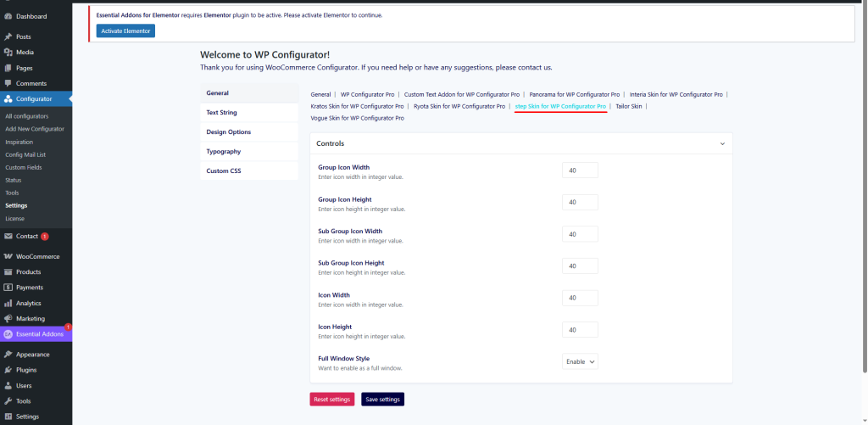Click the Payments dollar icon

[8, 288]
